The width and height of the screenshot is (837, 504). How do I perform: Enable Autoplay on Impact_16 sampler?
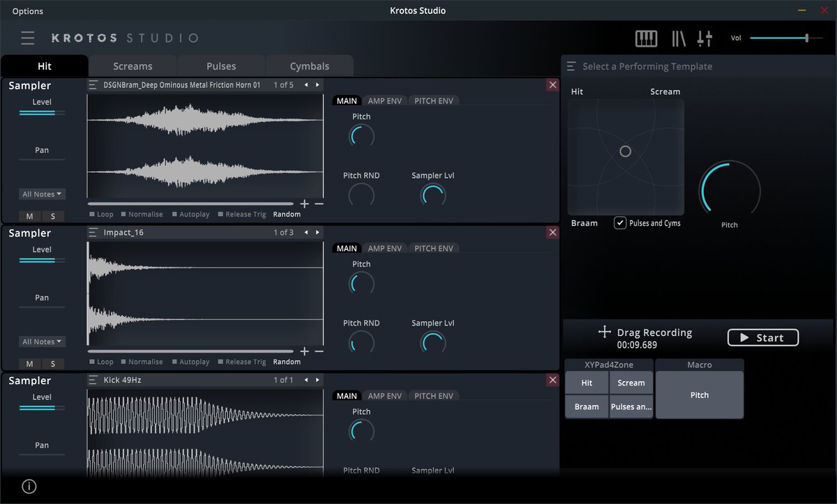click(x=190, y=362)
